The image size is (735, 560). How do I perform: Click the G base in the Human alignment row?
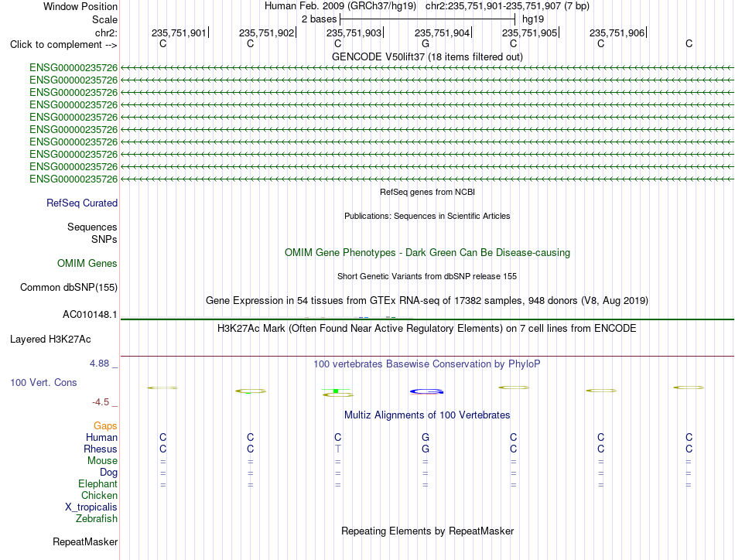point(426,437)
